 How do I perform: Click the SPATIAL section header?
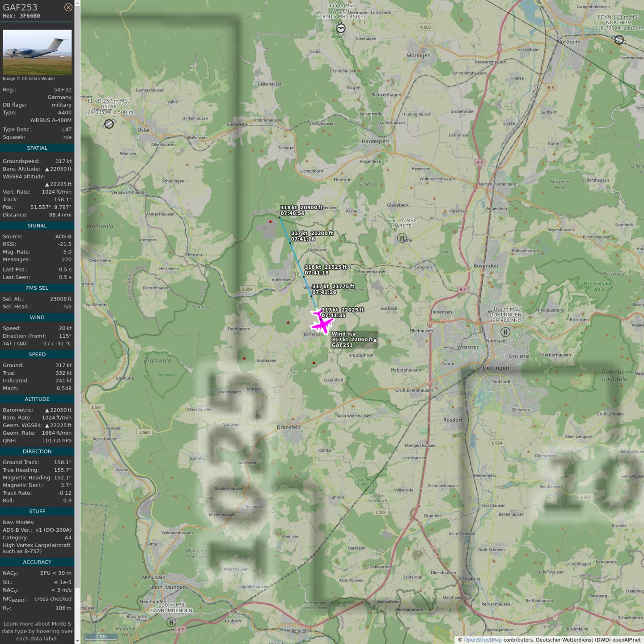[37, 148]
